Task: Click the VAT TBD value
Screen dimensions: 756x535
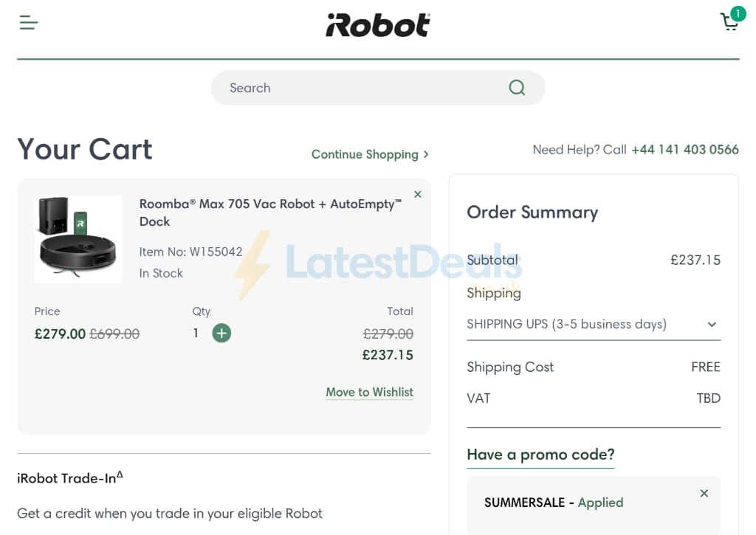Action: point(708,398)
